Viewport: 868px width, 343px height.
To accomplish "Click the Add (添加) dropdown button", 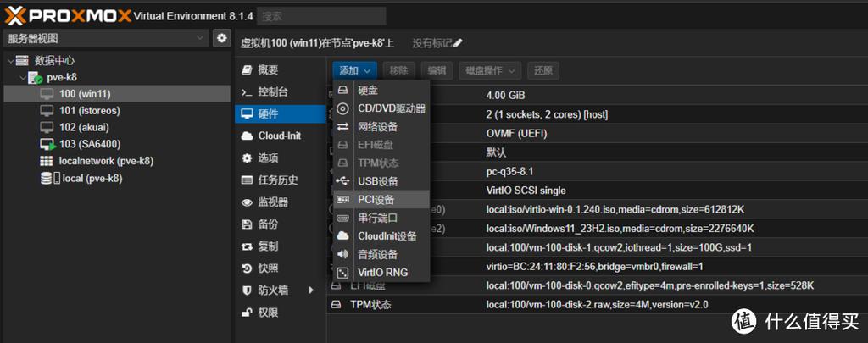I will [x=355, y=70].
